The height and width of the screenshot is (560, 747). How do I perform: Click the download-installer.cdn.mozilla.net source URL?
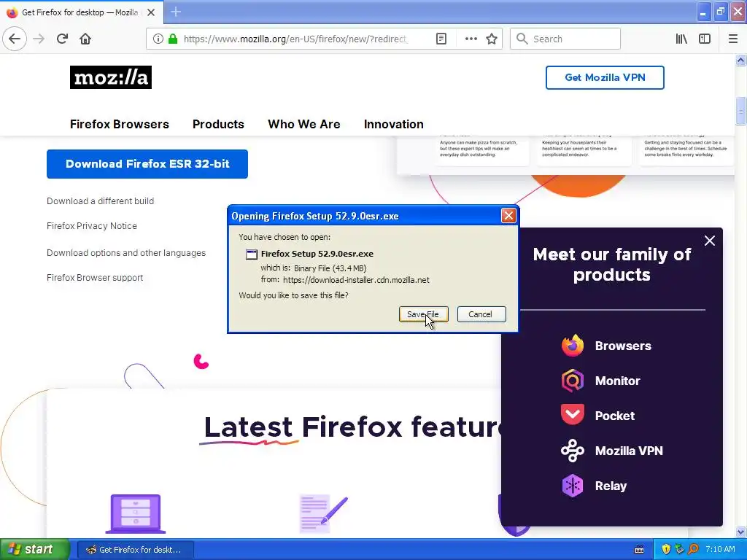(x=356, y=280)
